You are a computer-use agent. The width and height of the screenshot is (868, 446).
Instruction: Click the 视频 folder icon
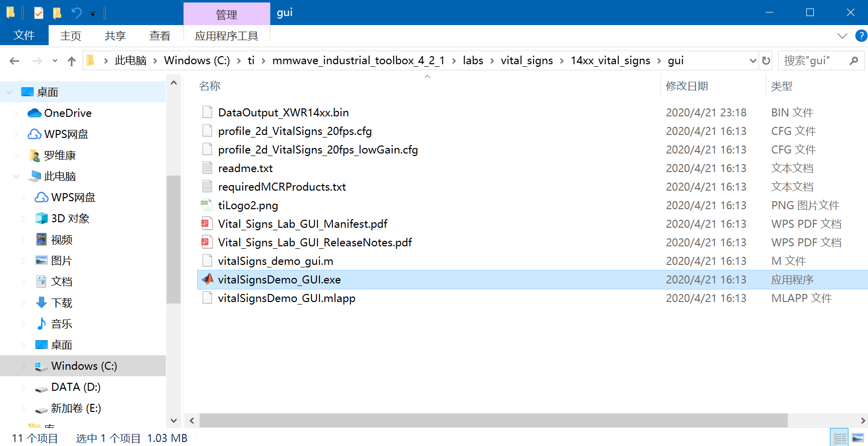[x=42, y=239]
